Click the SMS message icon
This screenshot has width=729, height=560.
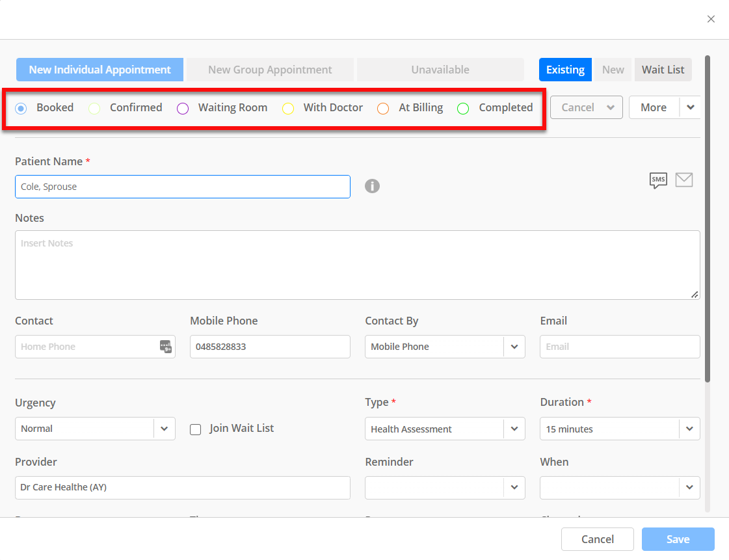658,181
